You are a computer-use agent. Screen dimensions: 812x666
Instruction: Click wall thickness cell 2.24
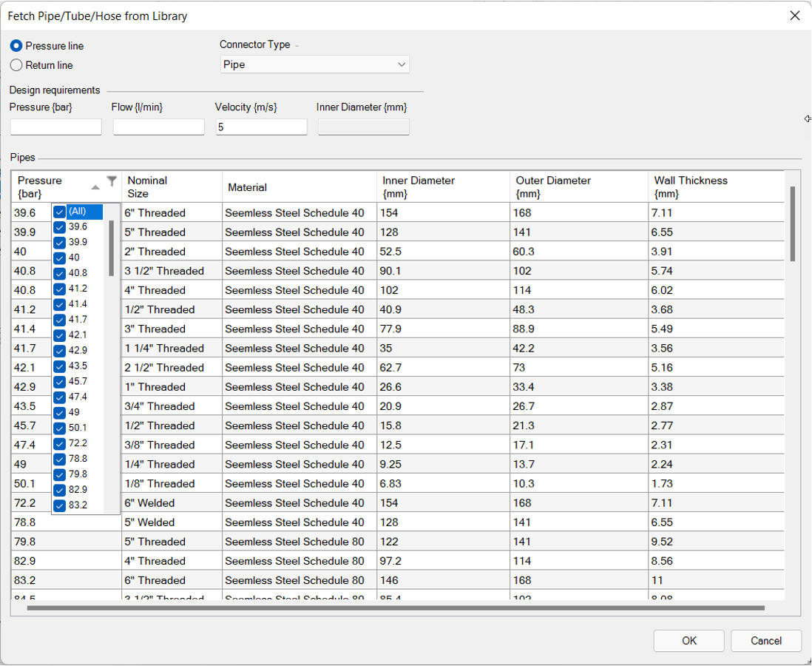pyautogui.click(x=716, y=465)
